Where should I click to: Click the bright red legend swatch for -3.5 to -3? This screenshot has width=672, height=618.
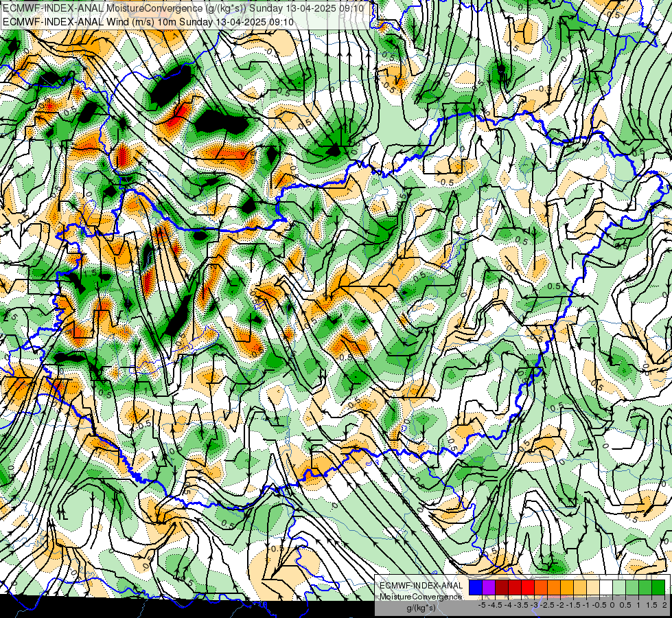[x=528, y=588]
